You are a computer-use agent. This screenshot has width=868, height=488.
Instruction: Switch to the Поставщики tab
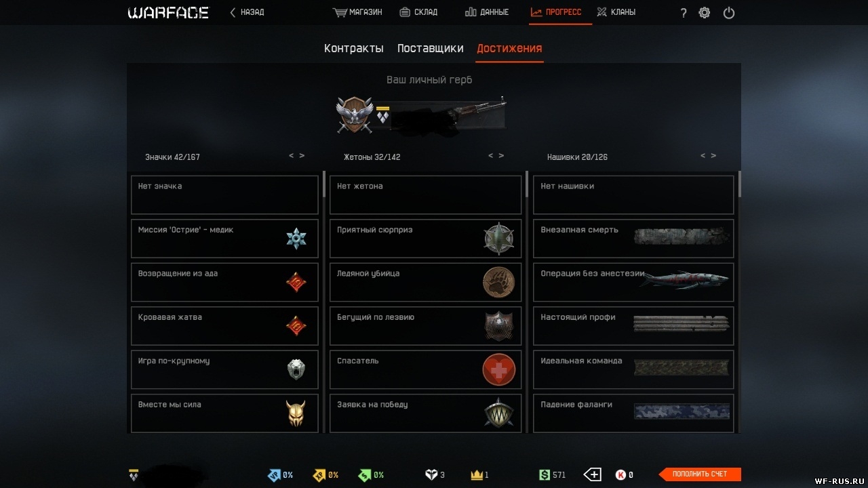coord(431,48)
